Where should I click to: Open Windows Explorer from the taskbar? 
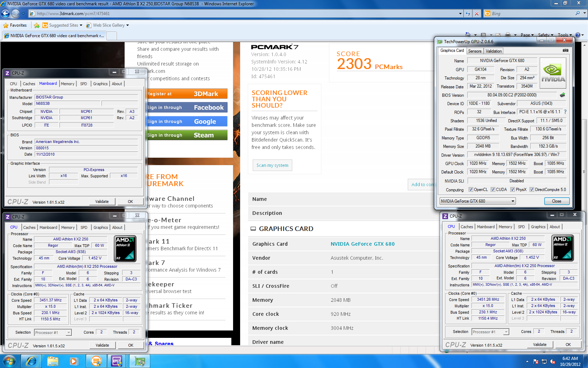click(53, 361)
